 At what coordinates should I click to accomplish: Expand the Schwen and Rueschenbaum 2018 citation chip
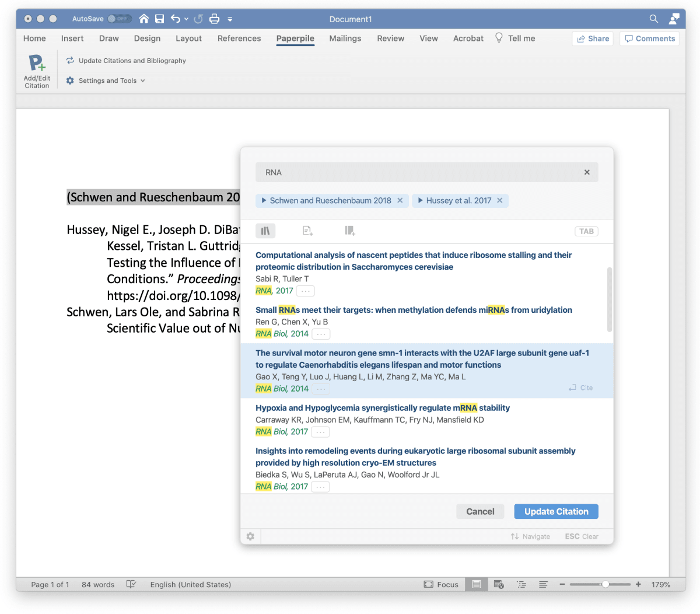[264, 201]
